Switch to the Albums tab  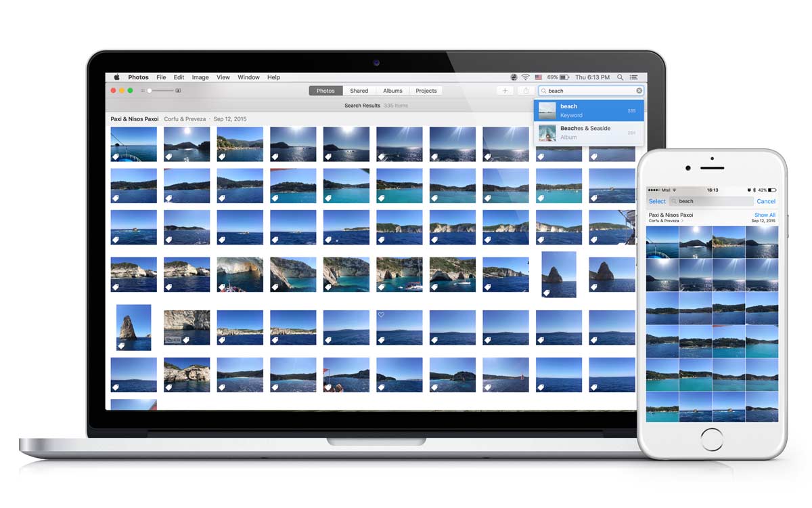click(x=392, y=91)
